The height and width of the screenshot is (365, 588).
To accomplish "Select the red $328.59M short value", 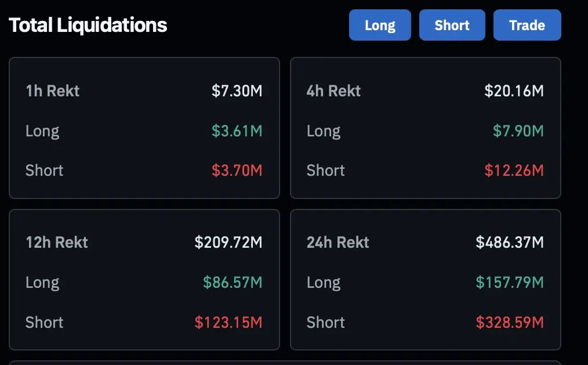I will (x=510, y=322).
